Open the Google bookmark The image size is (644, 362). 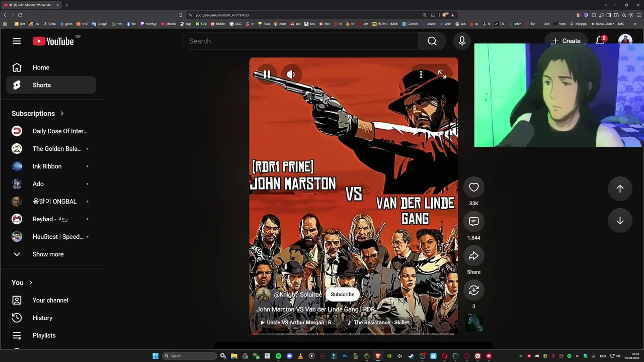99,24
